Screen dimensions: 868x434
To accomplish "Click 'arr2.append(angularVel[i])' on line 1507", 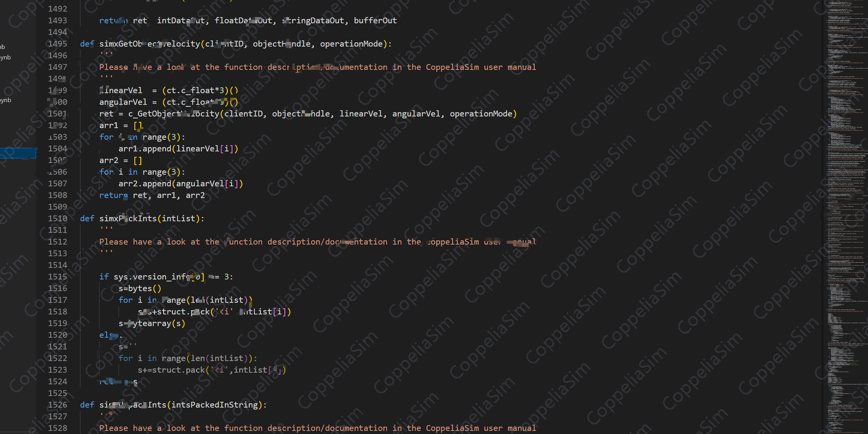I will point(181,184).
